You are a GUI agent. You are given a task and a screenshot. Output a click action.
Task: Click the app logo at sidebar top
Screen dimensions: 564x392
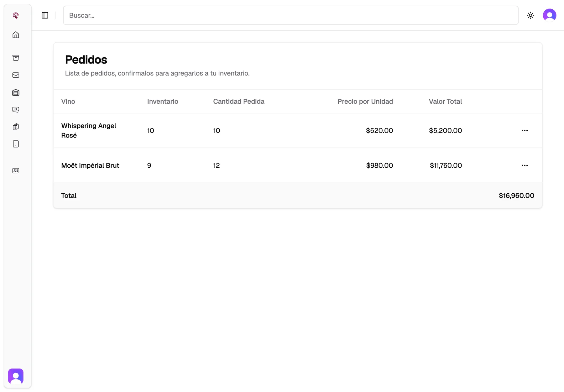(16, 15)
